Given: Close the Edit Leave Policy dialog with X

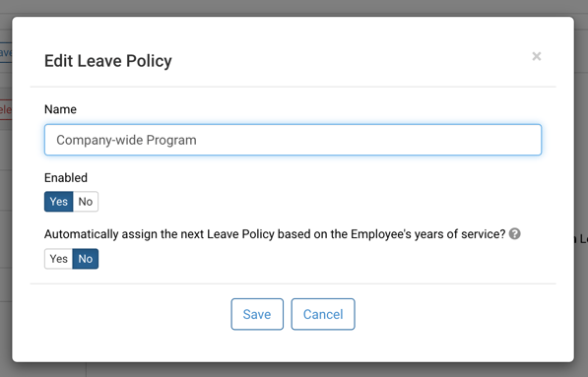Looking at the screenshot, I should tap(536, 56).
